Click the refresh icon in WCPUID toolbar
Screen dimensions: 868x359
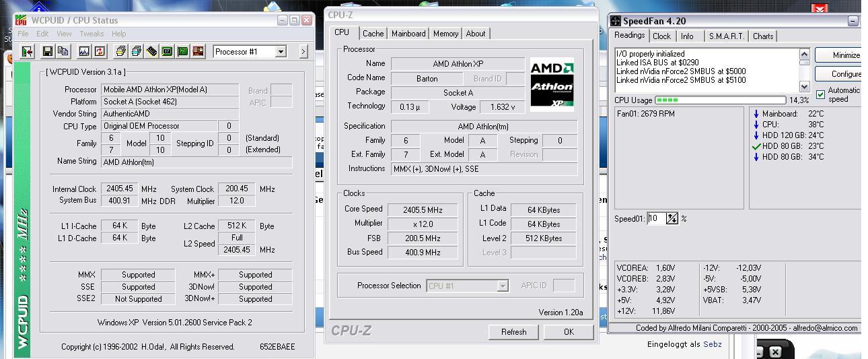[x=100, y=51]
